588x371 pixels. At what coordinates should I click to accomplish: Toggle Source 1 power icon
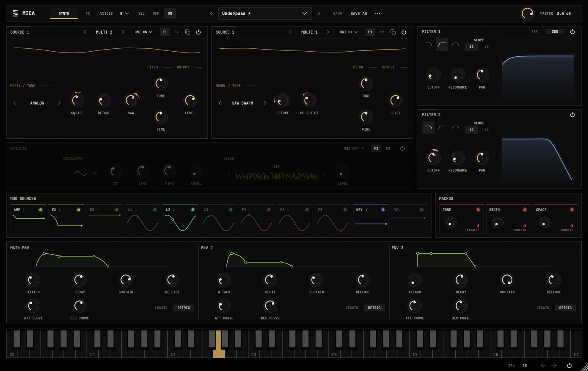pyautogui.click(x=198, y=32)
